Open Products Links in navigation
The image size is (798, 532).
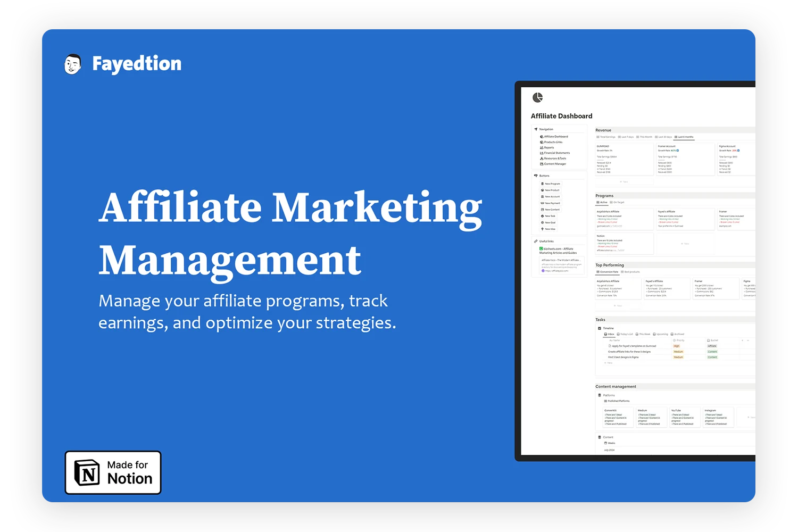551,142
